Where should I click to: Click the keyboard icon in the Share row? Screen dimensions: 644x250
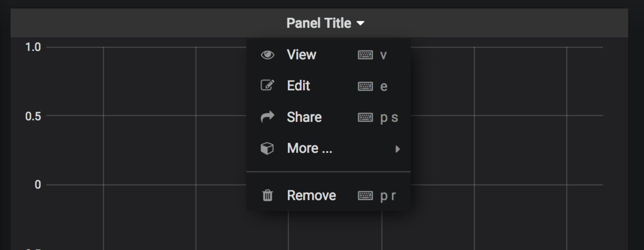(365, 117)
